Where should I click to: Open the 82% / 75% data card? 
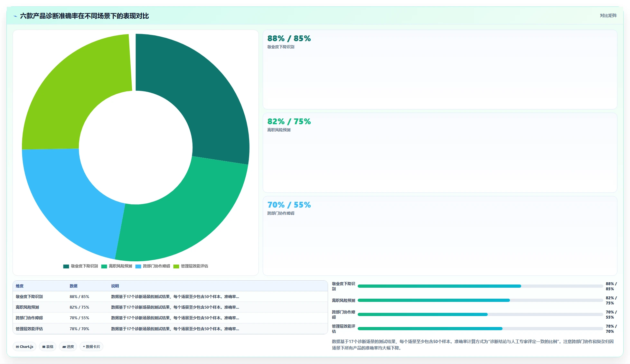440,153
